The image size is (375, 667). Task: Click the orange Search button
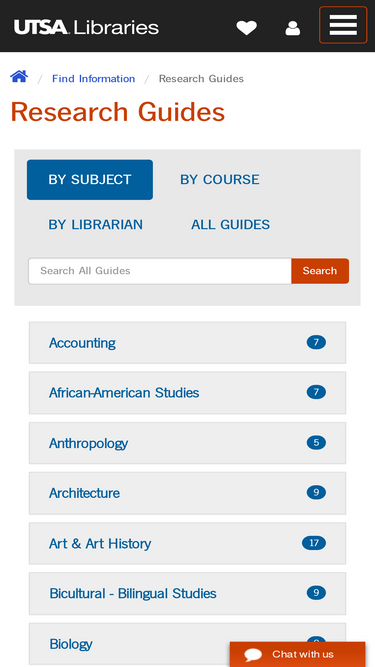click(320, 271)
